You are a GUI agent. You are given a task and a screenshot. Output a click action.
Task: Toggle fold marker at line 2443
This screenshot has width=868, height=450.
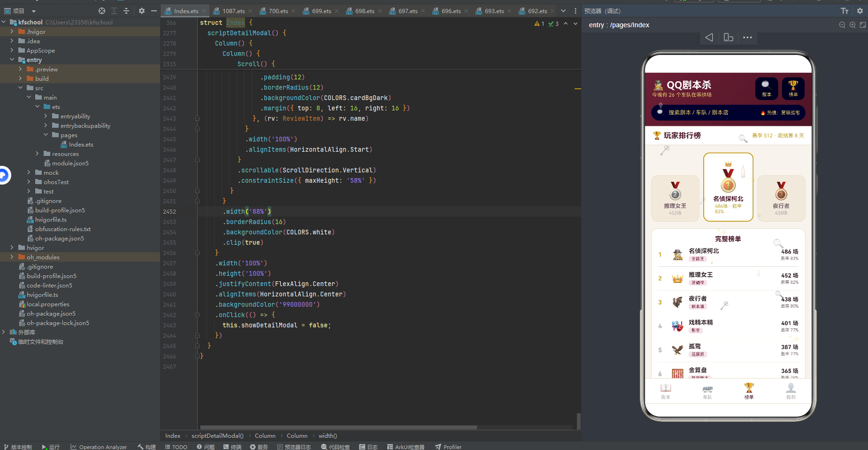coord(197,118)
